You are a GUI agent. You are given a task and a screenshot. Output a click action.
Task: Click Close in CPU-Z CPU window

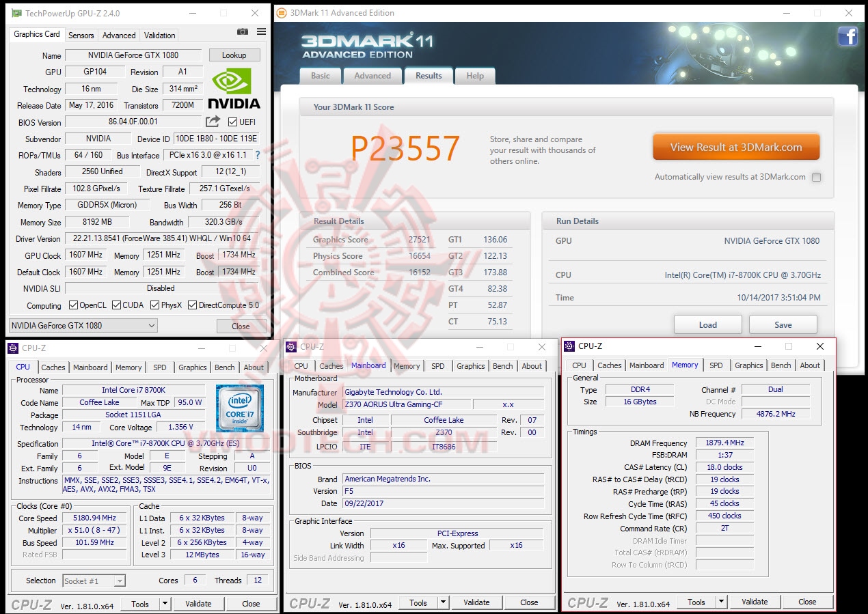click(252, 604)
